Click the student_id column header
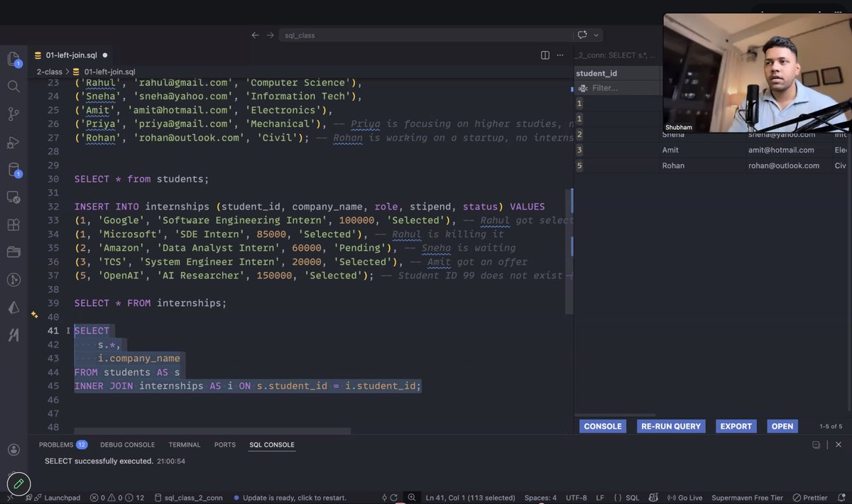Screen dimensions: 852x504 coord(617,73)
